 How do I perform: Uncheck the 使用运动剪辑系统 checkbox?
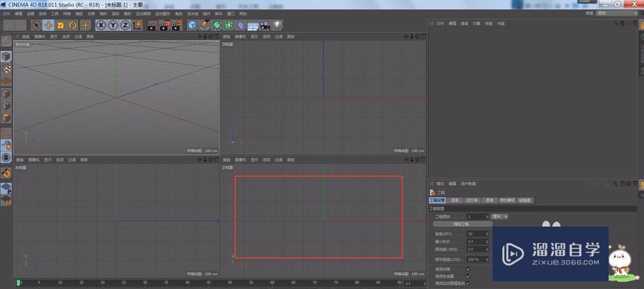[x=468, y=283]
